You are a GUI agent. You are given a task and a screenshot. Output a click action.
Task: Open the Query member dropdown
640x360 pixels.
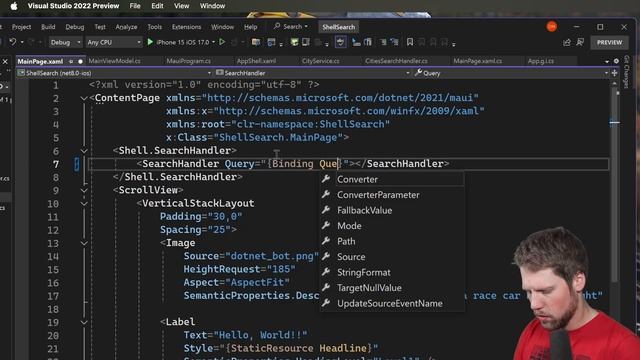pyautogui.click(x=511, y=73)
